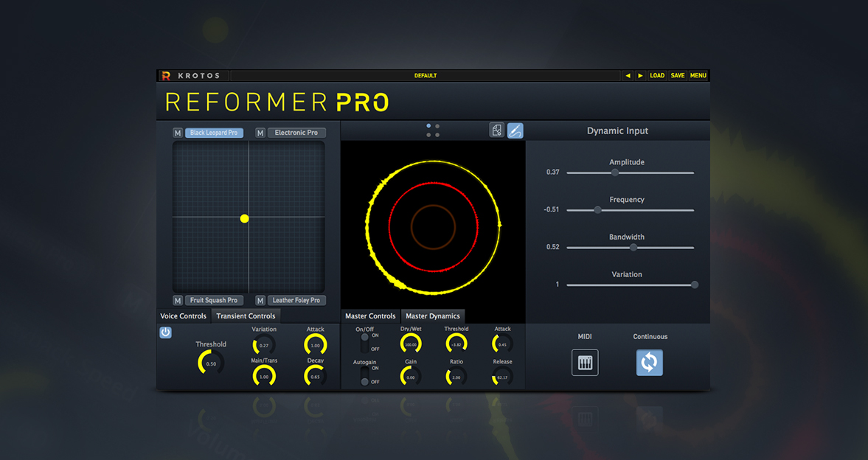Switch to the Master Controls tab
Image resolution: width=868 pixels, height=460 pixels.
370,316
